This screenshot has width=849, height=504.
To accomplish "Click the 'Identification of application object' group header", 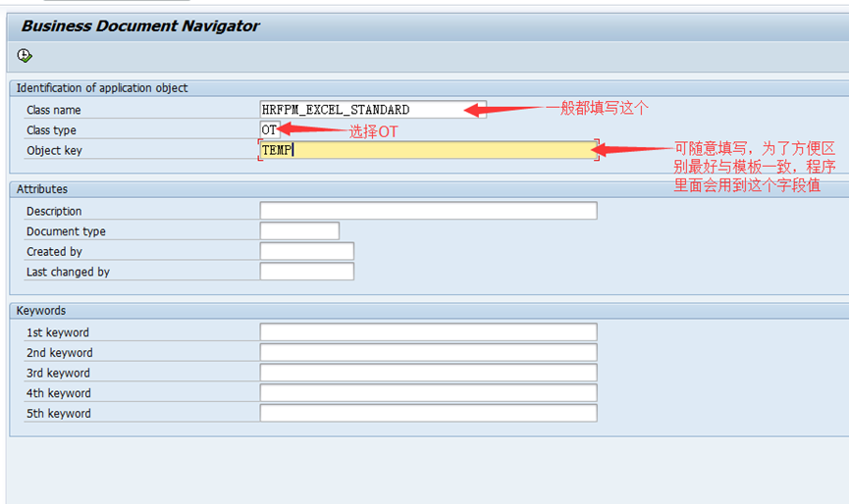I will pos(102,87).
